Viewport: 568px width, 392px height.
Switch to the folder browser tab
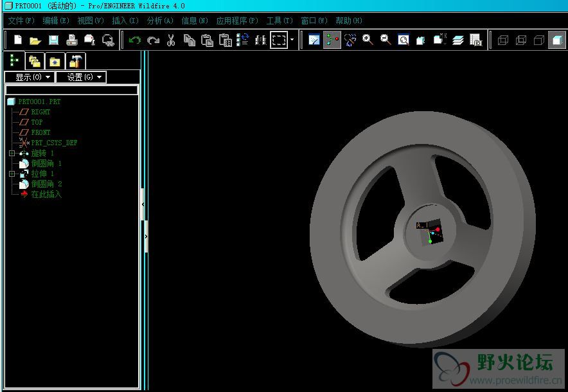click(35, 61)
